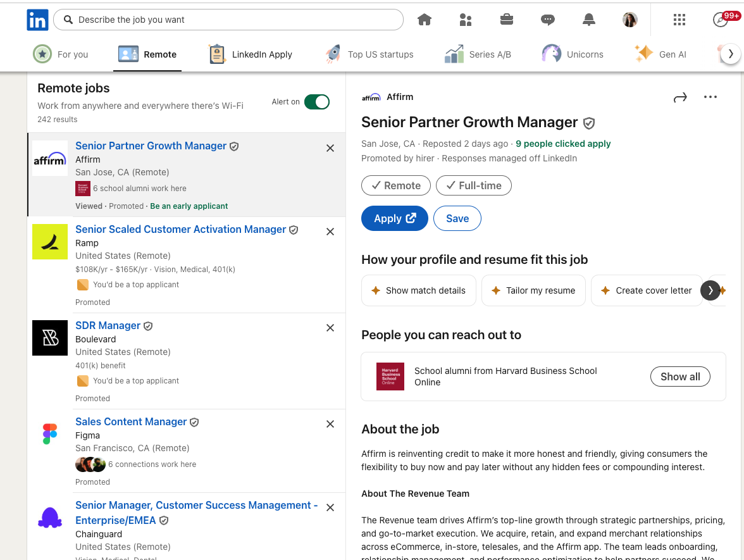Click the 242 results text
The image size is (744, 560).
click(58, 120)
